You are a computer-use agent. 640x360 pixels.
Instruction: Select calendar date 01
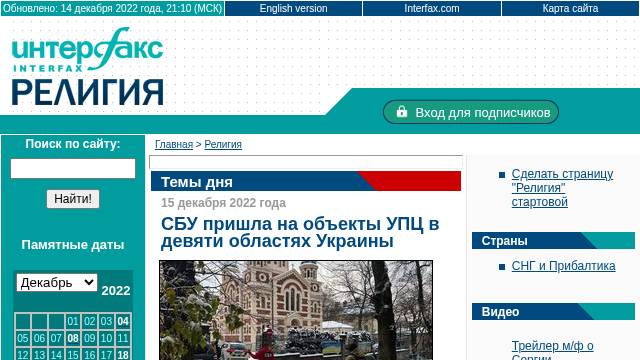73,321
